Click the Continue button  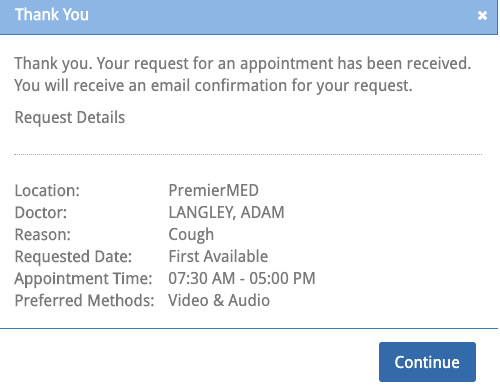click(x=427, y=362)
